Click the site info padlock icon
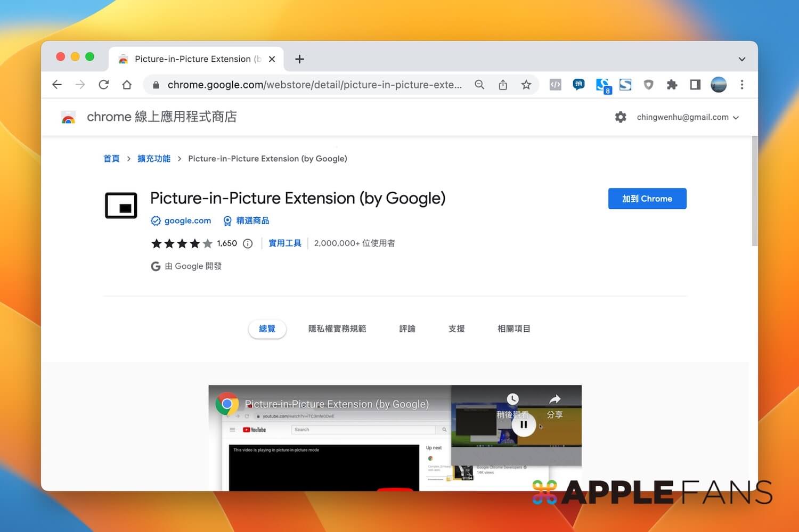 click(x=156, y=85)
